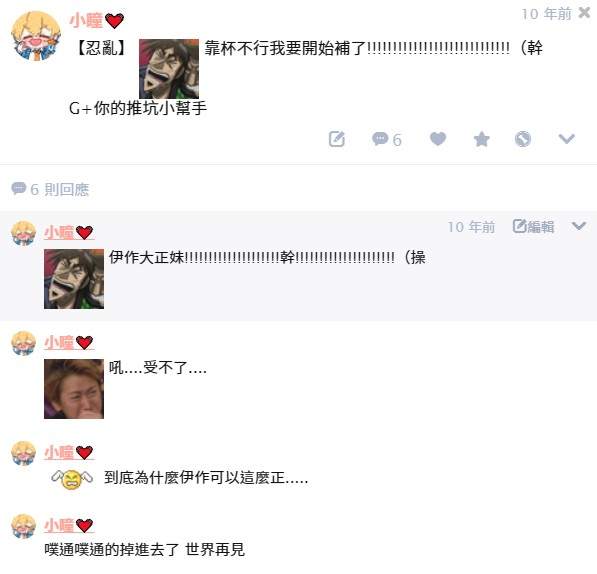Image resolution: width=597 pixels, height=574 pixels.
Task: Click the globe privacy icon under the post
Action: click(523, 139)
